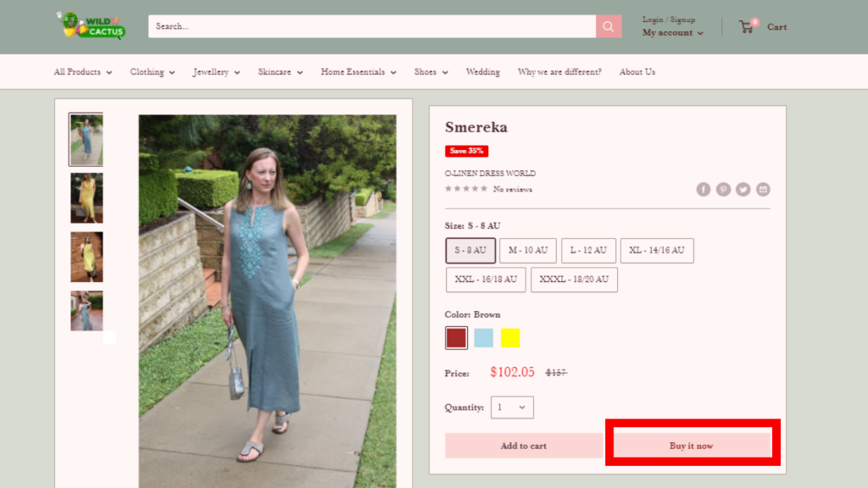The image size is (868, 488).
Task: Expand the My account dropdown
Action: click(x=673, y=33)
